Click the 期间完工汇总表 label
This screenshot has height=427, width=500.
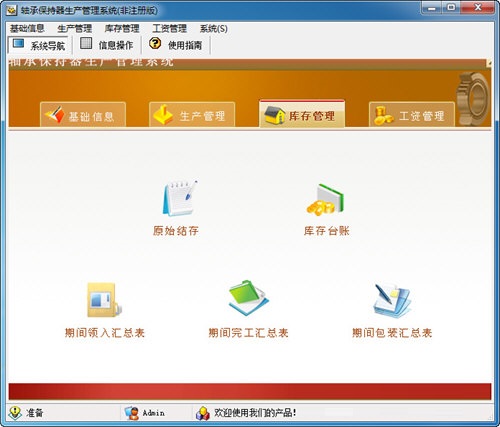tap(248, 333)
